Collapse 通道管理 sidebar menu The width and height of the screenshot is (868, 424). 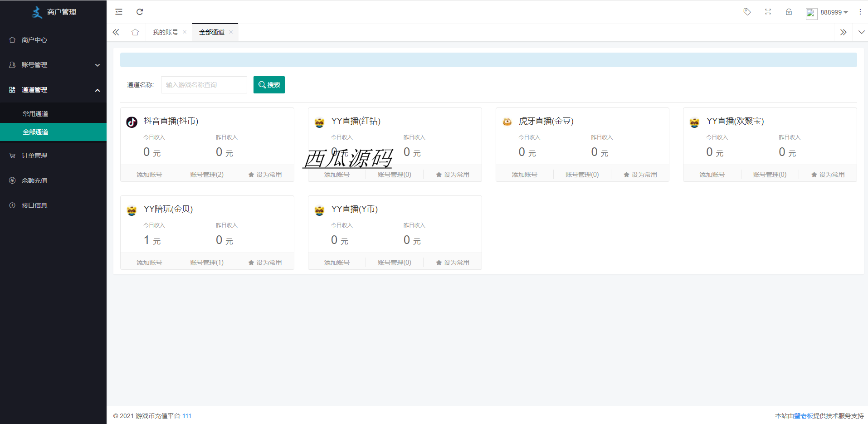[x=53, y=90]
